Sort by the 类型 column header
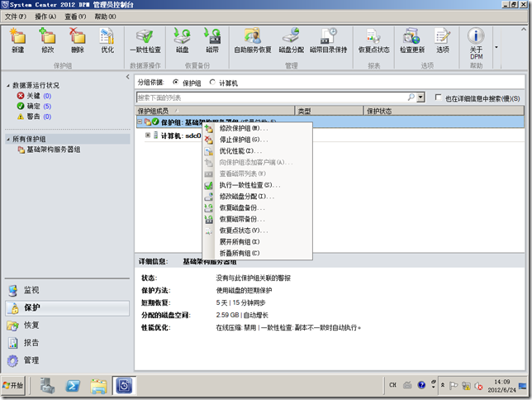The height and width of the screenshot is (400, 532). pos(329,111)
